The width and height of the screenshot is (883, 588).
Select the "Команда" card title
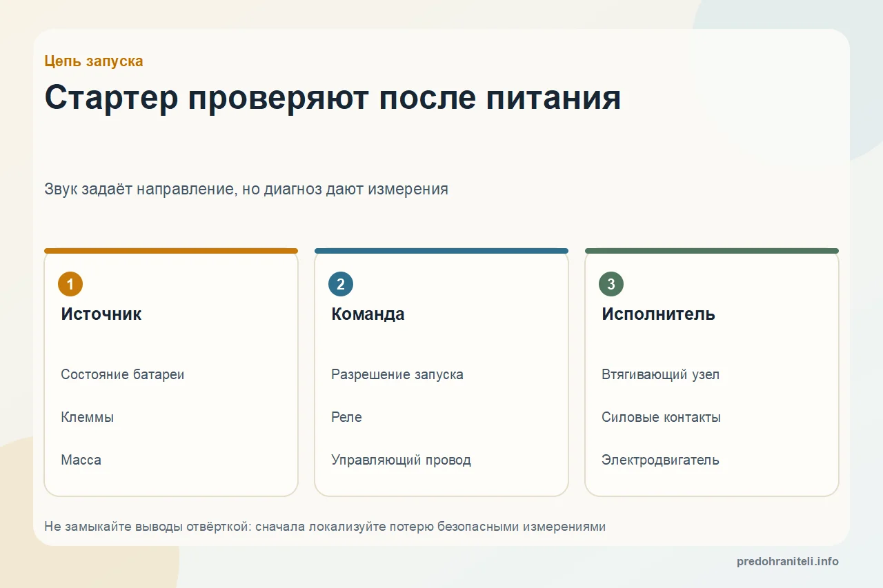368,314
